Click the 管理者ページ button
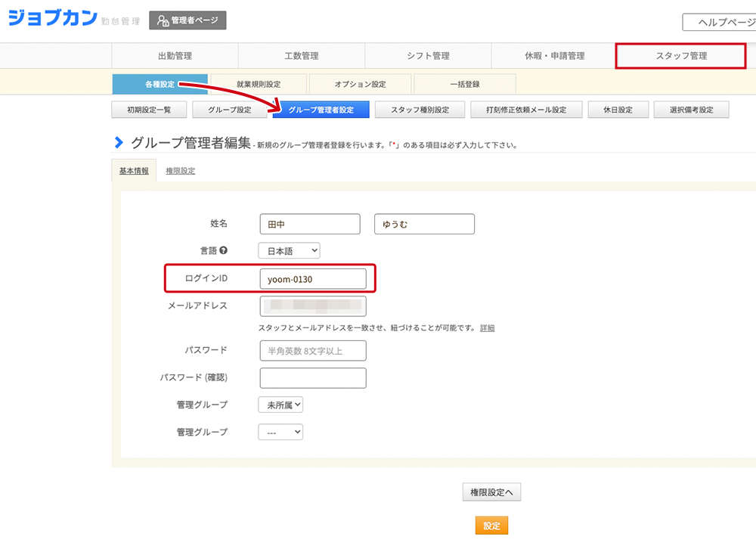This screenshot has height=546, width=756. click(x=187, y=20)
